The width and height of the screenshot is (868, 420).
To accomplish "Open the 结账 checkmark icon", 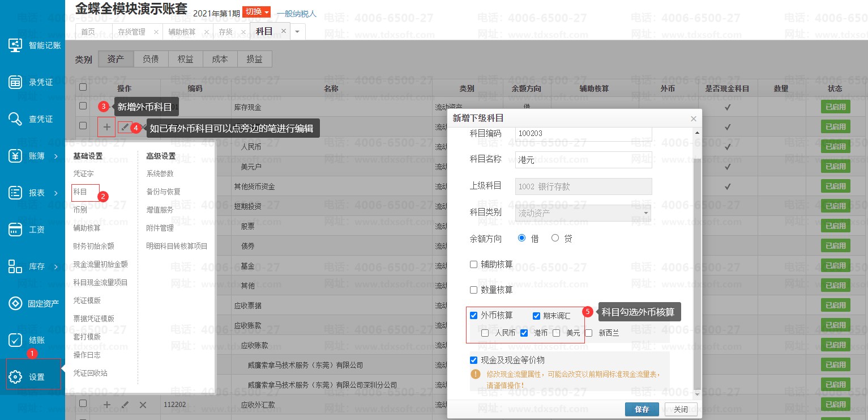I will coord(15,340).
